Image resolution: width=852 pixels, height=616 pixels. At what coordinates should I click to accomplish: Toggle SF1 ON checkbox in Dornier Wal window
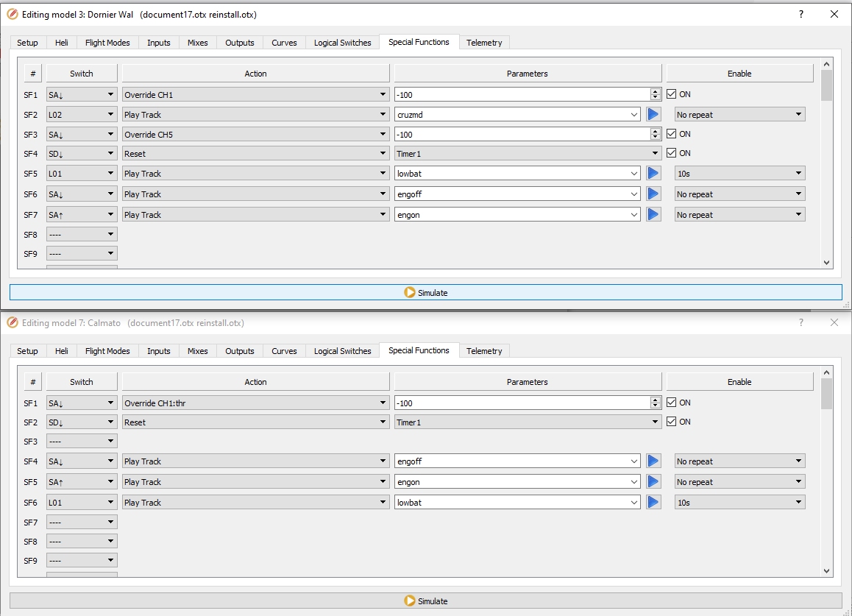pos(672,94)
